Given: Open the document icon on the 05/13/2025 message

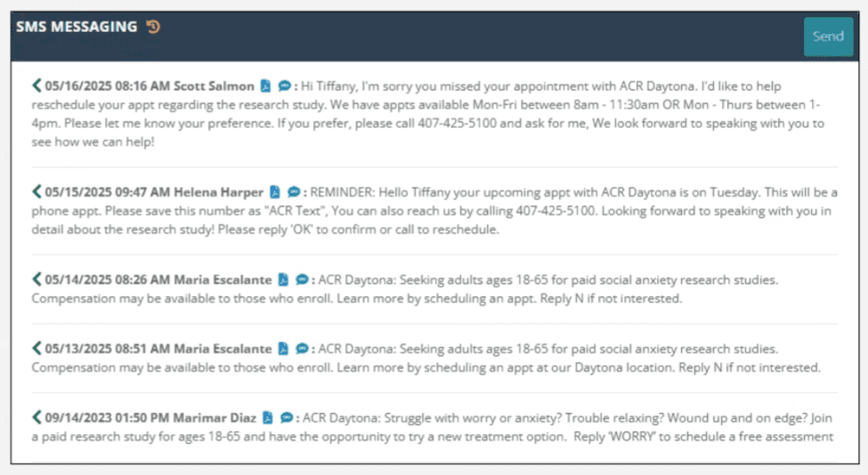Looking at the screenshot, I should [283, 349].
